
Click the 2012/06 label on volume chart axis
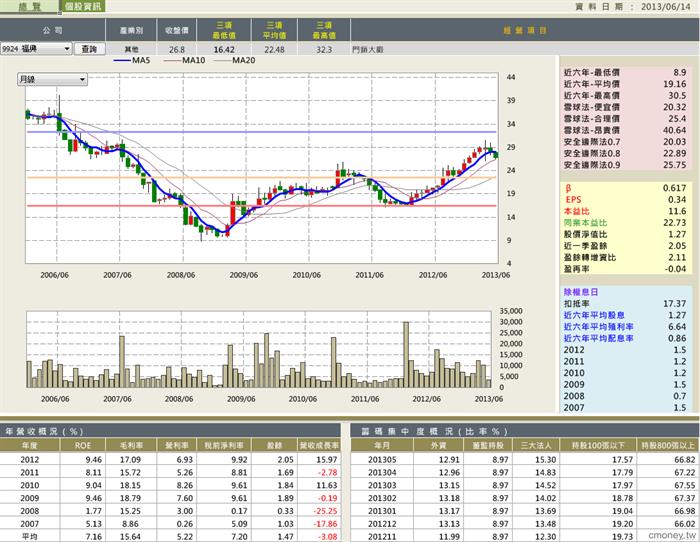pyautogui.click(x=426, y=399)
